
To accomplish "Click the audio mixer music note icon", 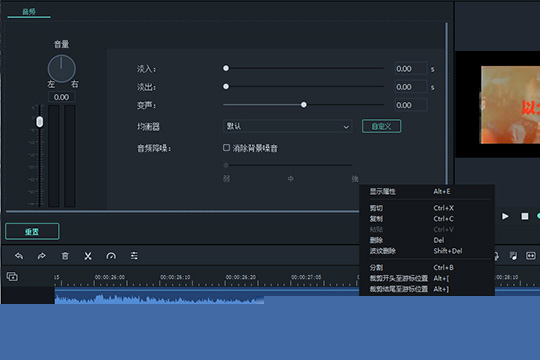I will (x=513, y=256).
